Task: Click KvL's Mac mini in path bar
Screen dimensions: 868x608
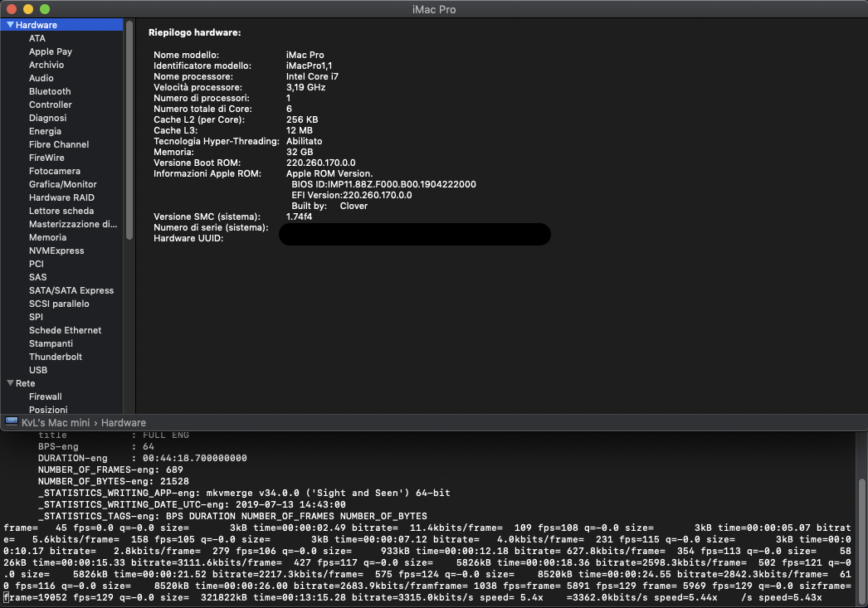Action: pos(56,423)
